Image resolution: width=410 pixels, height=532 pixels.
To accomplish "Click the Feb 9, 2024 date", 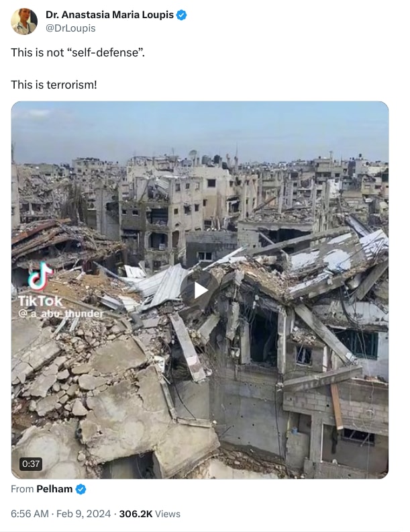I will pyautogui.click(x=83, y=514).
